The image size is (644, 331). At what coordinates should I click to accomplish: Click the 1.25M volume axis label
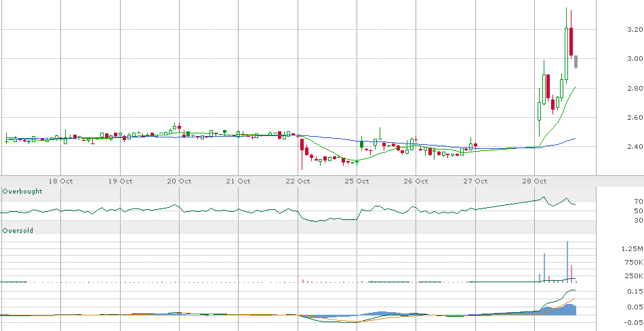(x=633, y=249)
